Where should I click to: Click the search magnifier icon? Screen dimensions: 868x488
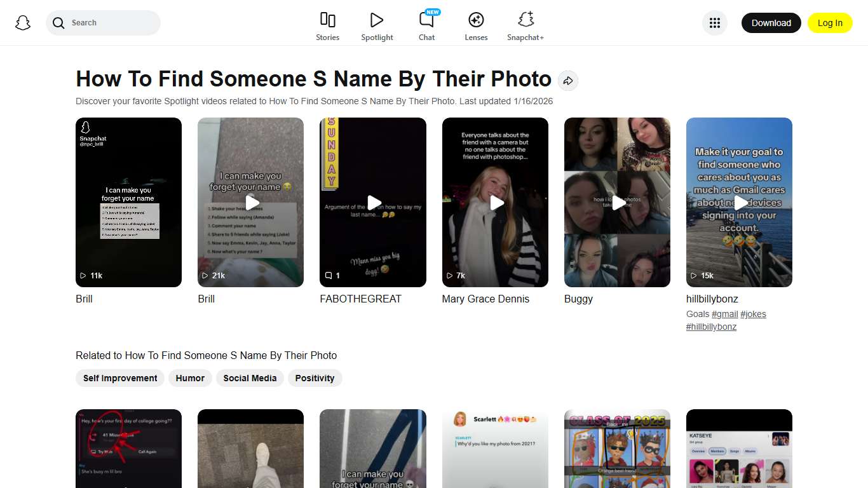tap(58, 23)
